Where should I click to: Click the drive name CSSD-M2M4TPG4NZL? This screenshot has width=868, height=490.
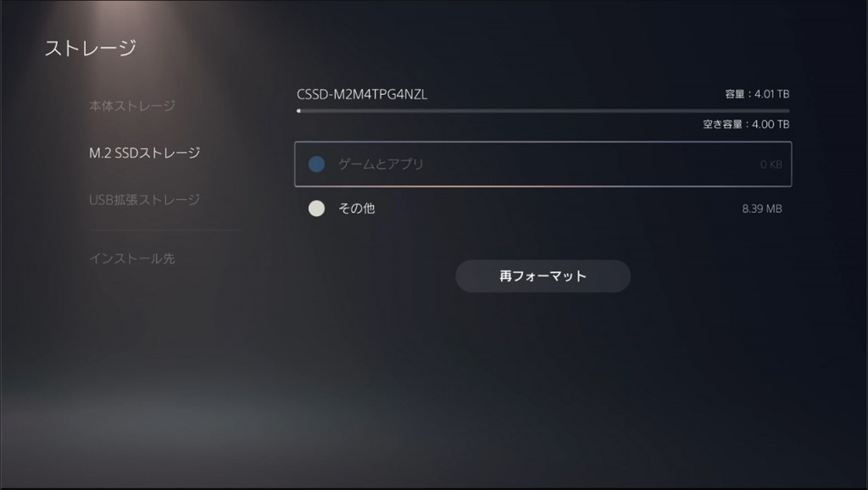pos(362,94)
